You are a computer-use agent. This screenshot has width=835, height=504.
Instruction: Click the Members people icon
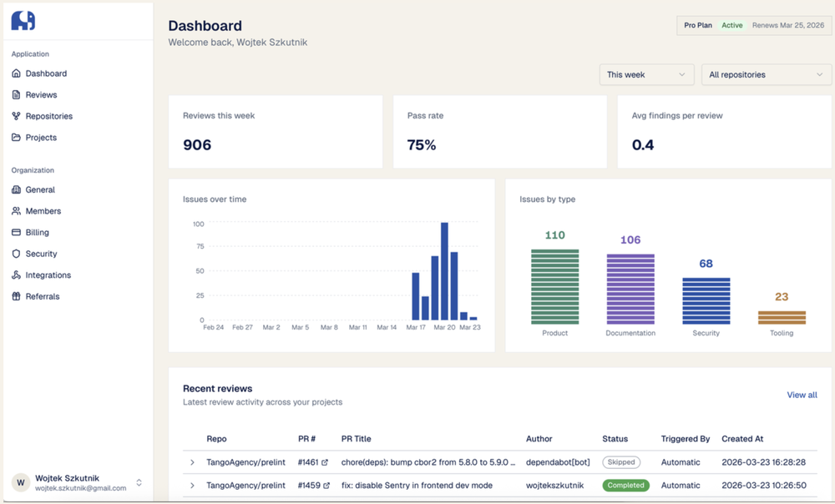point(17,211)
